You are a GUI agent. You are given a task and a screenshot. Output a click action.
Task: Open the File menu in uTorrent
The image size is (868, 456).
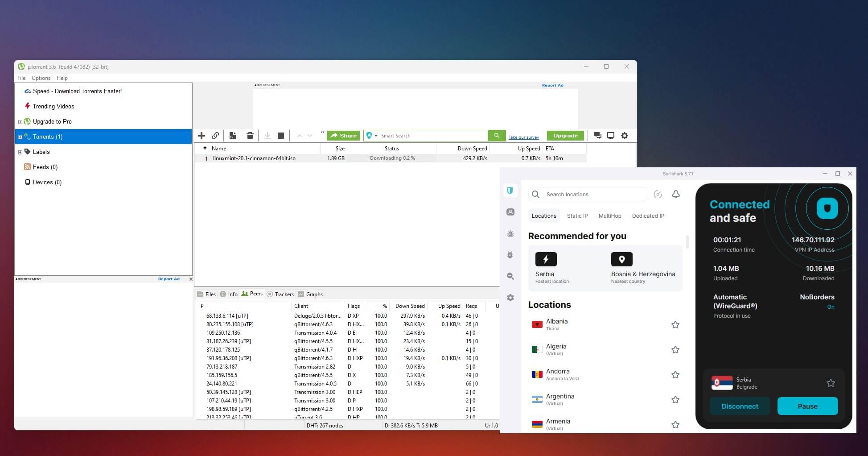pos(21,78)
